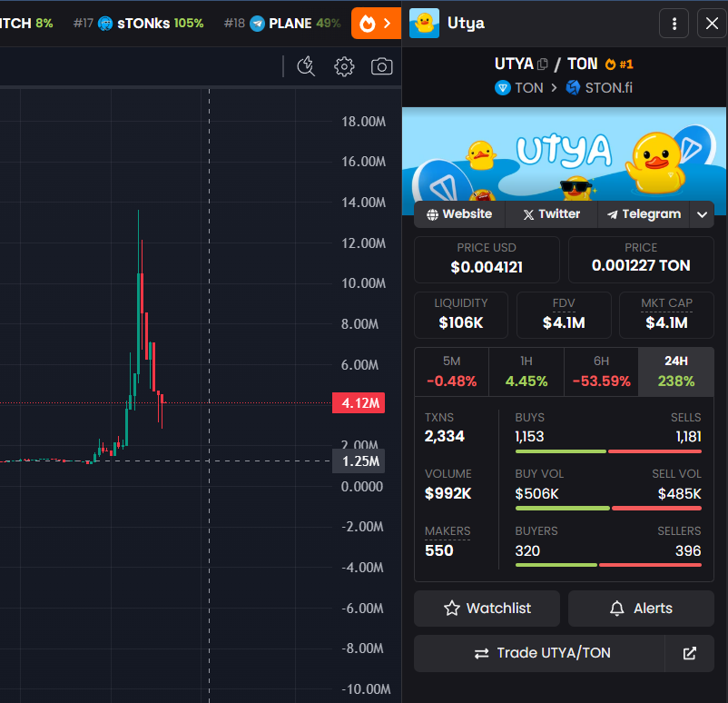Click the red 4.12M current price label
728x703 pixels.
(359, 403)
